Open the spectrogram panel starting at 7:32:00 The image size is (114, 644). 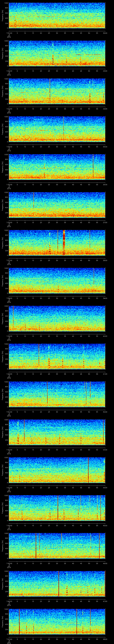[57, 53]
